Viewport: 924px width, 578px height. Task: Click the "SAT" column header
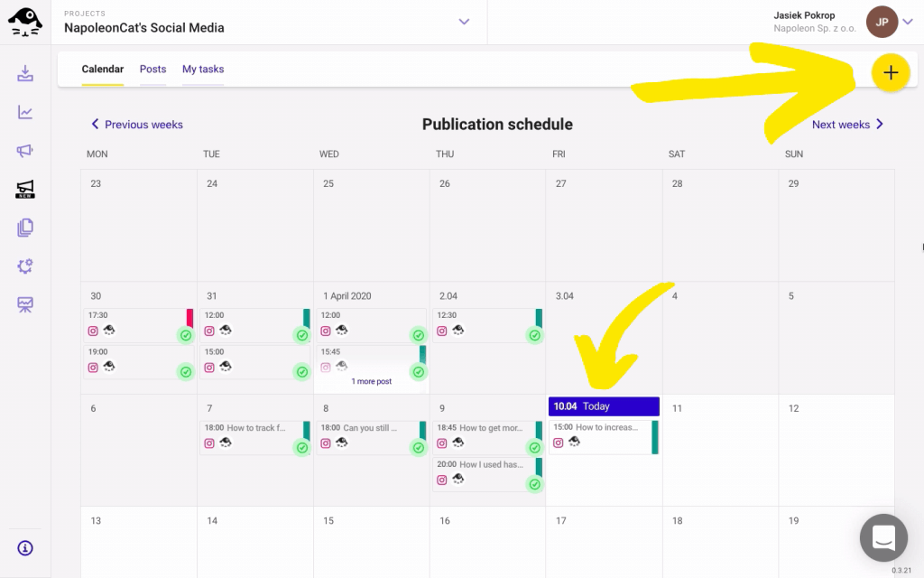coord(677,154)
